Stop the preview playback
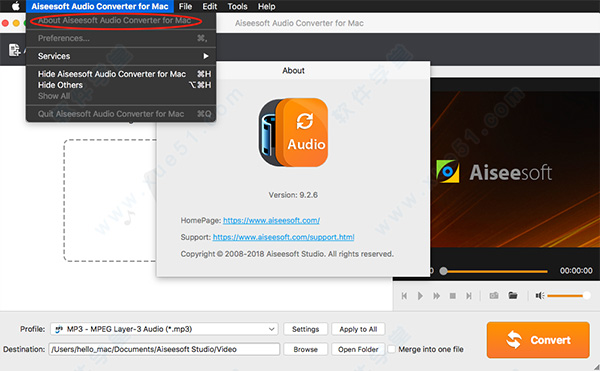 453,296
